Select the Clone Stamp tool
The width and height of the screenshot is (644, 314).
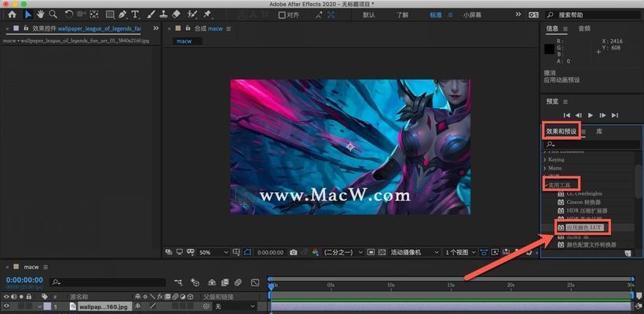click(163, 14)
